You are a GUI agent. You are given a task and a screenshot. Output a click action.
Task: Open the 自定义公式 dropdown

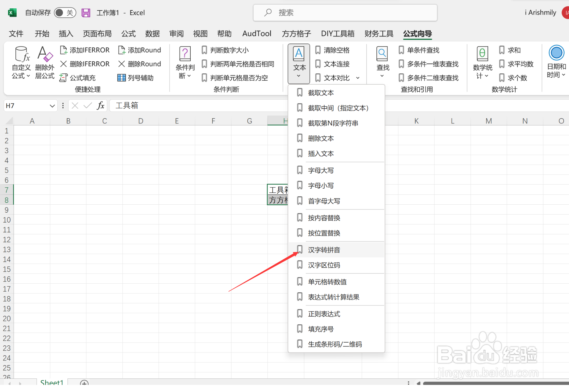pyautogui.click(x=21, y=63)
